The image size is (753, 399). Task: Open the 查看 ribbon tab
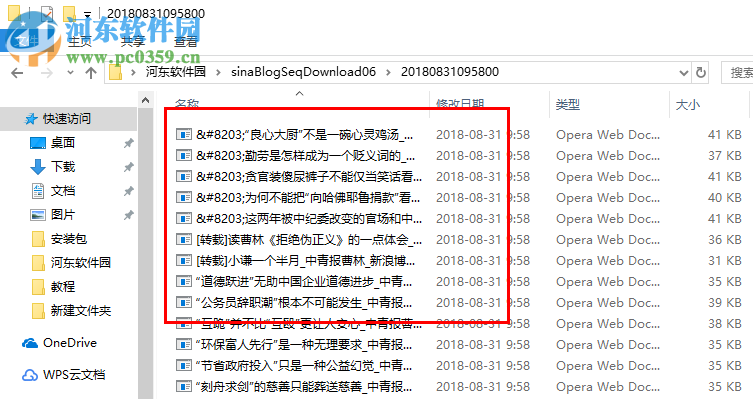(185, 42)
